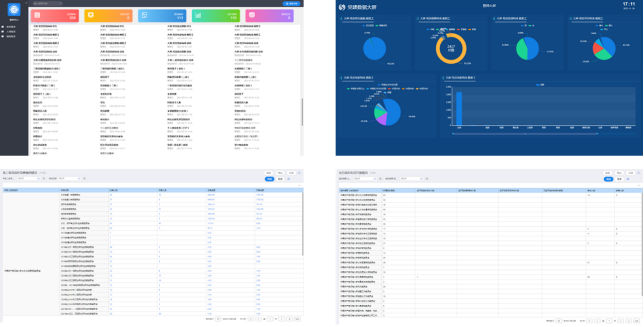Click the blue pill button in top dark bar

click(x=291, y=3)
